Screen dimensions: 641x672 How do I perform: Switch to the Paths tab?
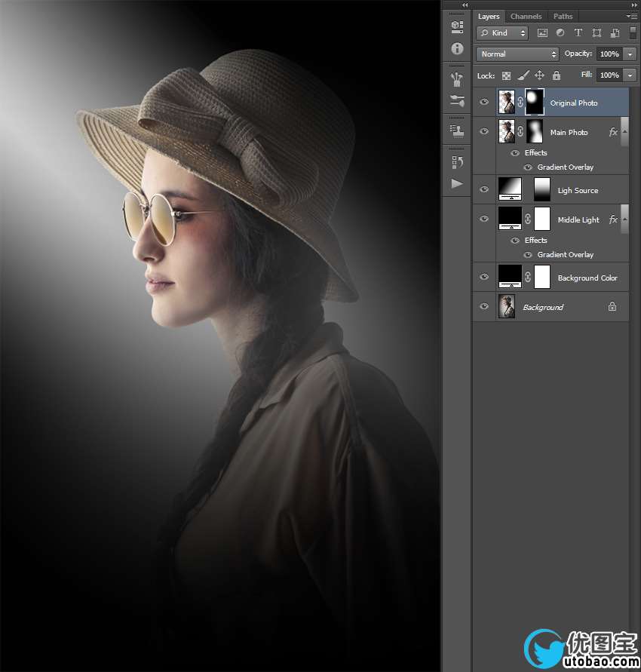click(563, 17)
